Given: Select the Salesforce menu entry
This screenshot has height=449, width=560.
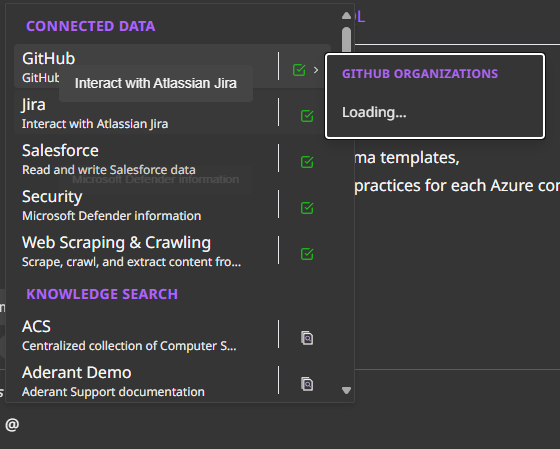Looking at the screenshot, I should tap(172, 159).
